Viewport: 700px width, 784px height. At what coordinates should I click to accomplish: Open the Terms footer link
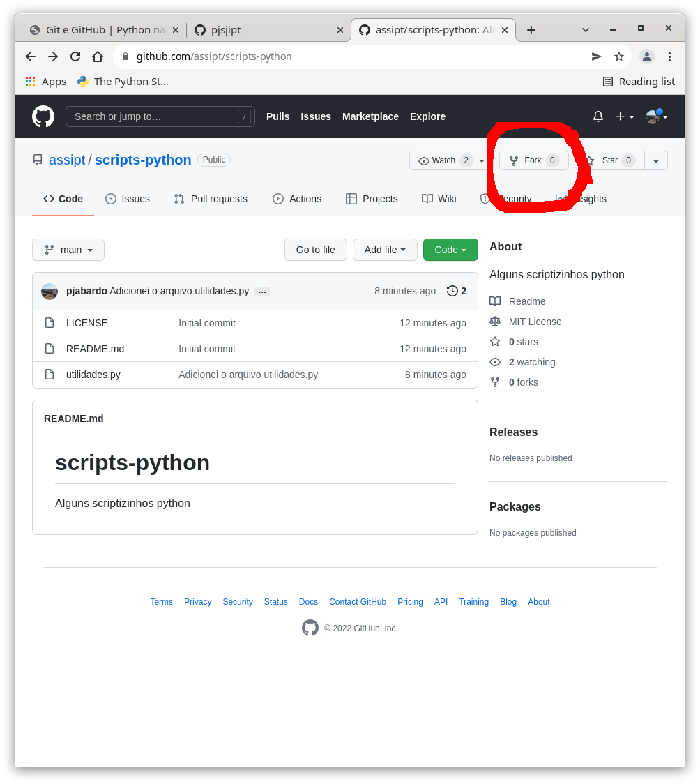161,602
